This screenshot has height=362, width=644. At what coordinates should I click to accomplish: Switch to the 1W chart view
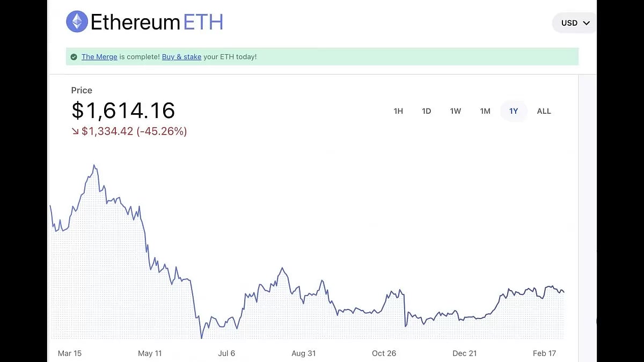coord(455,111)
